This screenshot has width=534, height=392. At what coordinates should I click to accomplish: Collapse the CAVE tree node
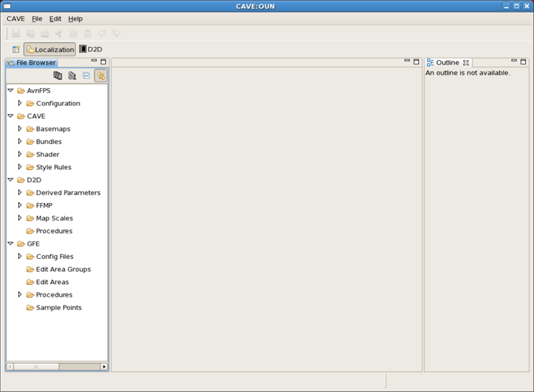[x=11, y=116]
